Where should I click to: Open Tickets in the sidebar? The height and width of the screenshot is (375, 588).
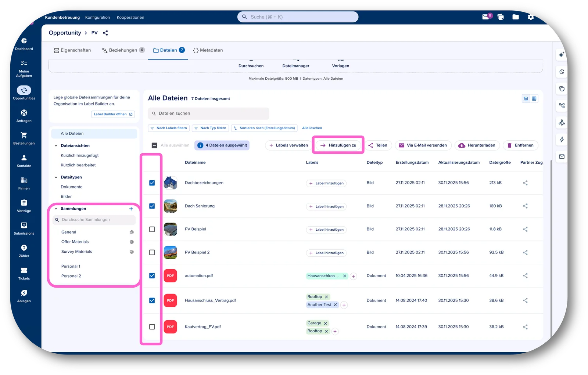coord(24,273)
